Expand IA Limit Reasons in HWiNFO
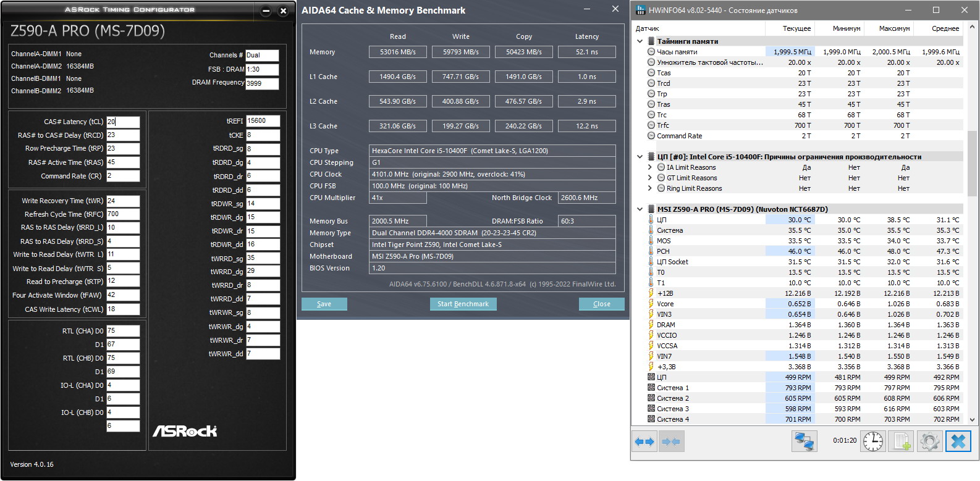 pos(650,167)
